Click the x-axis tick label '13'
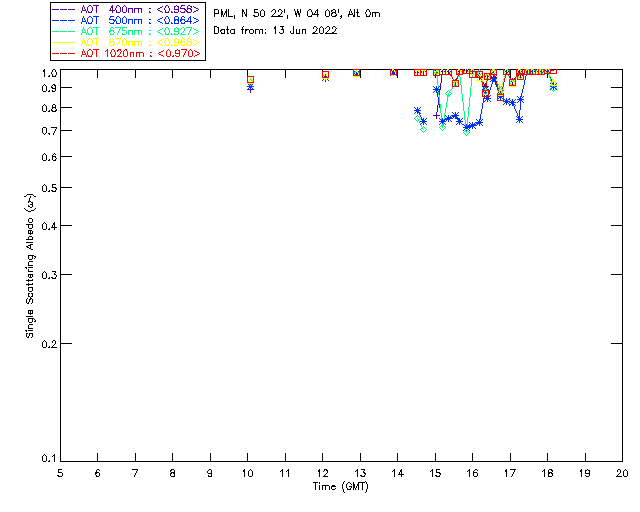This screenshot has width=640, height=512. tap(360, 473)
